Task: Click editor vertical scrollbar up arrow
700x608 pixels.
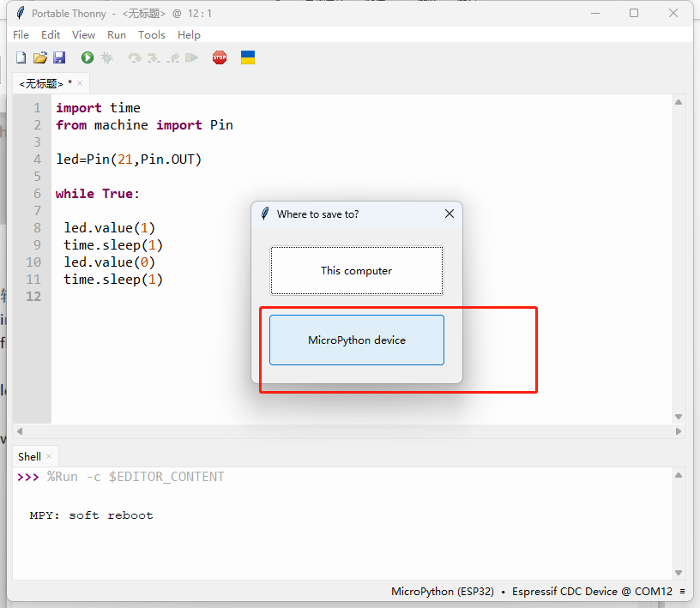Action: (679, 102)
